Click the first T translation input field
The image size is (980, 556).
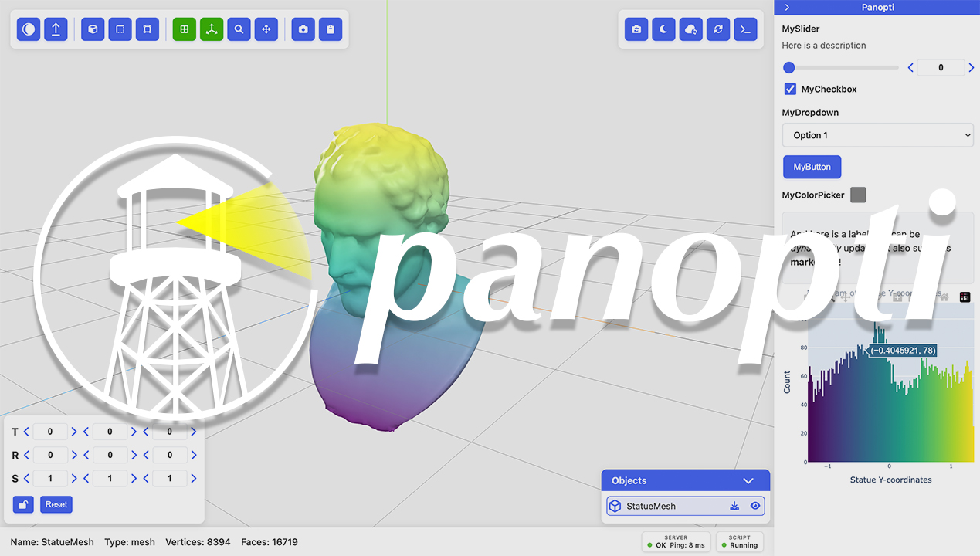pos(50,432)
